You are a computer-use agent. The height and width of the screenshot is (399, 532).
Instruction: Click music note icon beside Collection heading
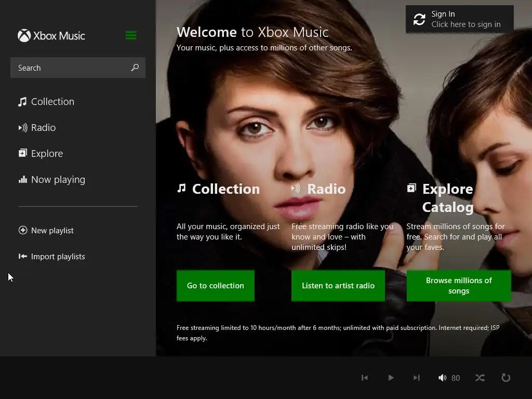click(181, 188)
